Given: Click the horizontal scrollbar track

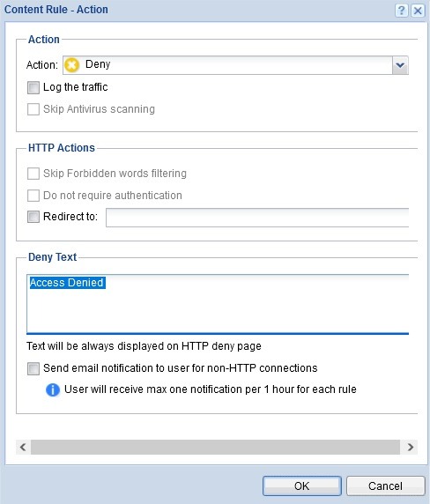Looking at the screenshot, I should pyautogui.click(x=215, y=447).
